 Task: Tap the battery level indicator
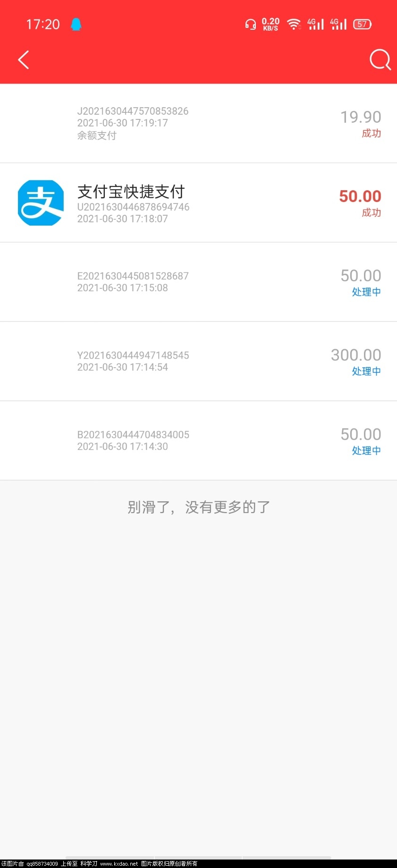tap(362, 24)
